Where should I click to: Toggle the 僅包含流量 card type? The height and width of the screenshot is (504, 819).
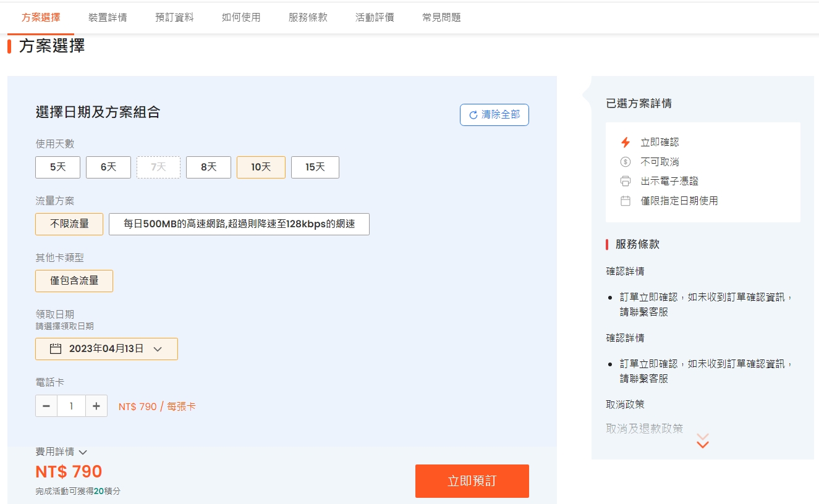[x=74, y=280]
